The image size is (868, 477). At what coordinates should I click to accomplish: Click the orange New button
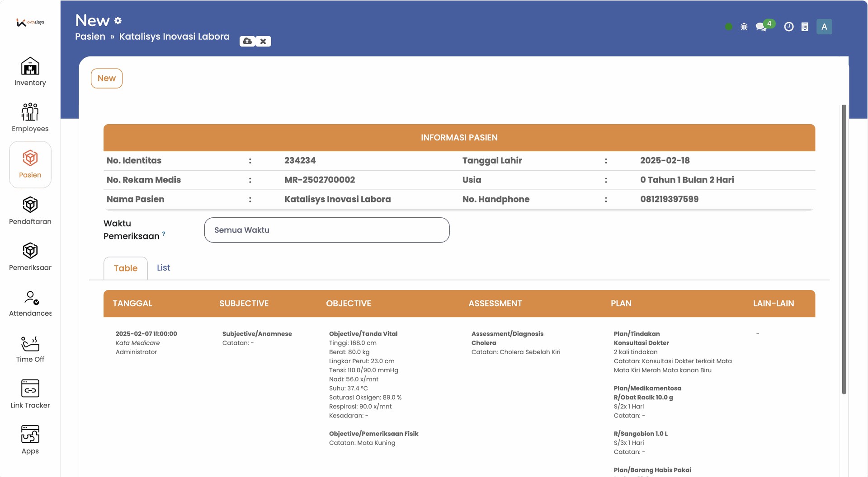pos(107,78)
